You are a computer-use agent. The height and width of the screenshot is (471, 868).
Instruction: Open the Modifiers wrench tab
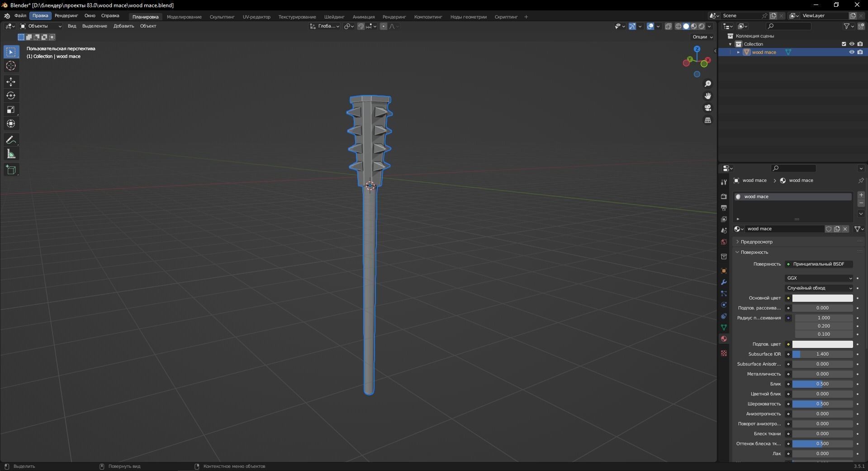[x=724, y=282]
